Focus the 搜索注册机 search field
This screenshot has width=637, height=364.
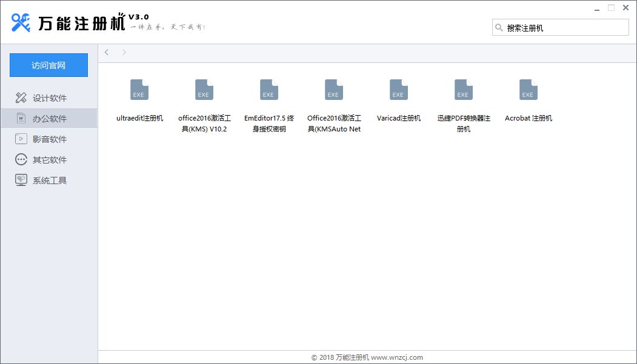coord(561,28)
